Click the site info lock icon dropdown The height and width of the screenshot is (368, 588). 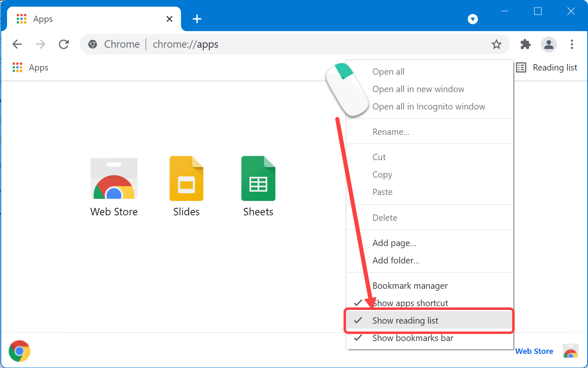click(92, 44)
